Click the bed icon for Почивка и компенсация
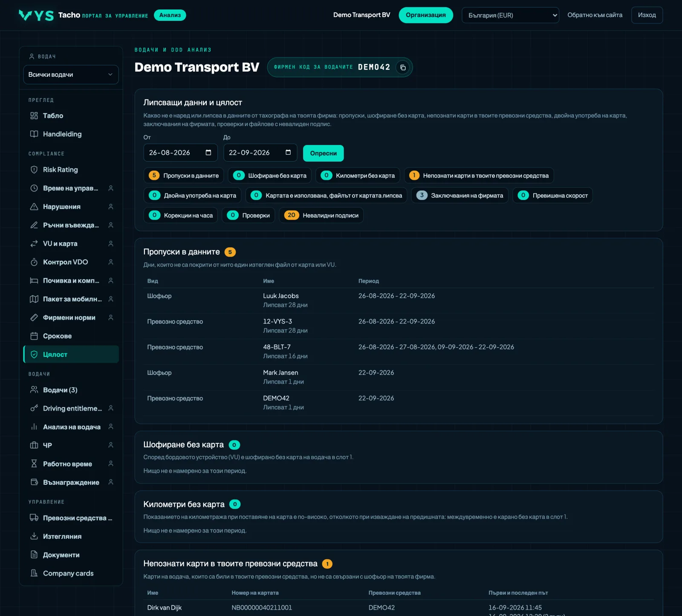 click(34, 281)
